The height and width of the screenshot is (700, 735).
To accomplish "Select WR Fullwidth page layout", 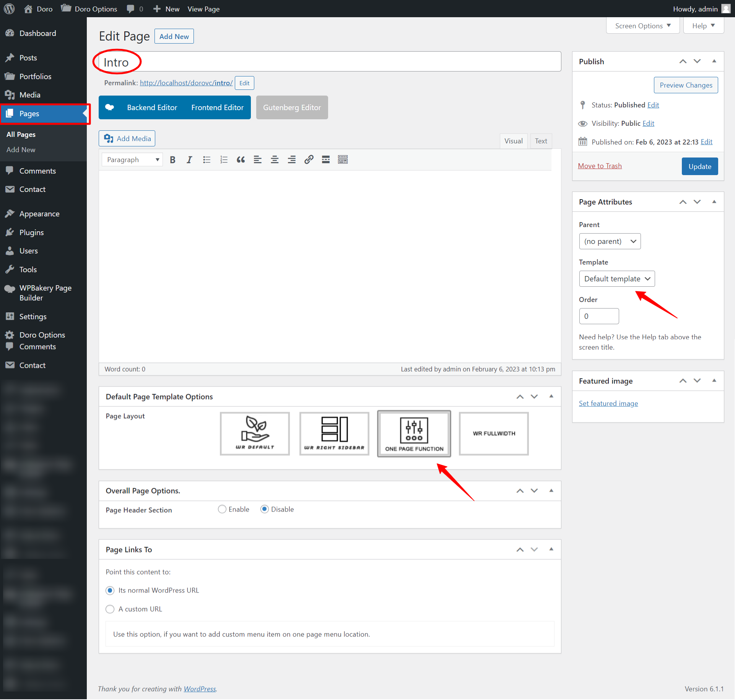I will click(x=494, y=434).
